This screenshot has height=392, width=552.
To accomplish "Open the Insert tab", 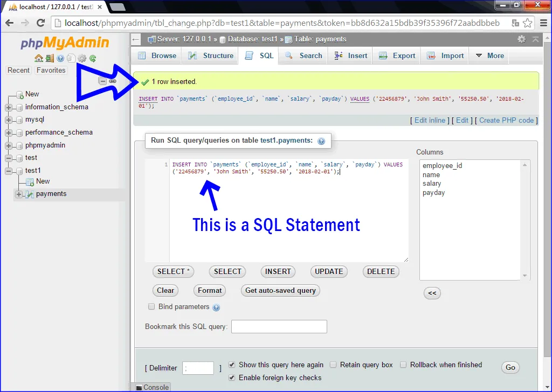I will click(x=350, y=55).
